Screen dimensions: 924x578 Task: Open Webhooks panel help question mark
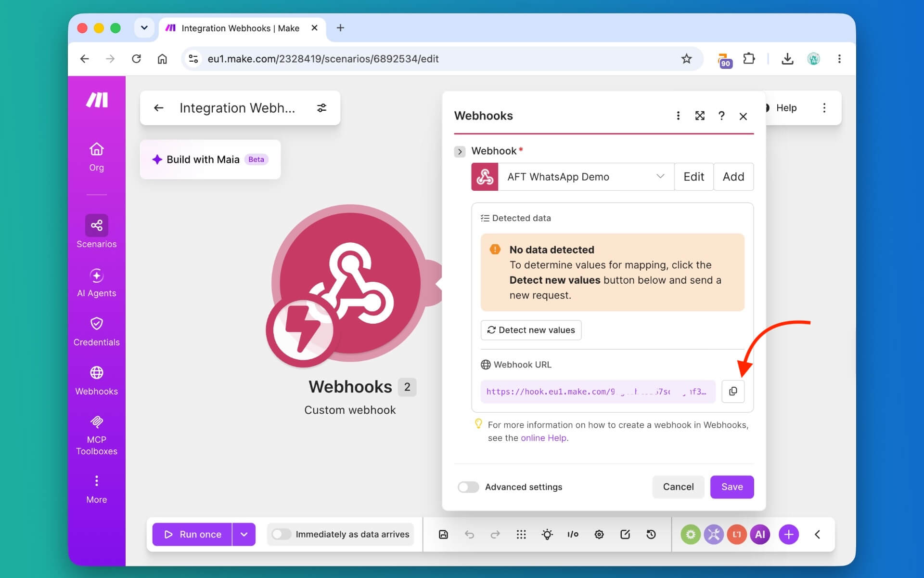(x=721, y=116)
